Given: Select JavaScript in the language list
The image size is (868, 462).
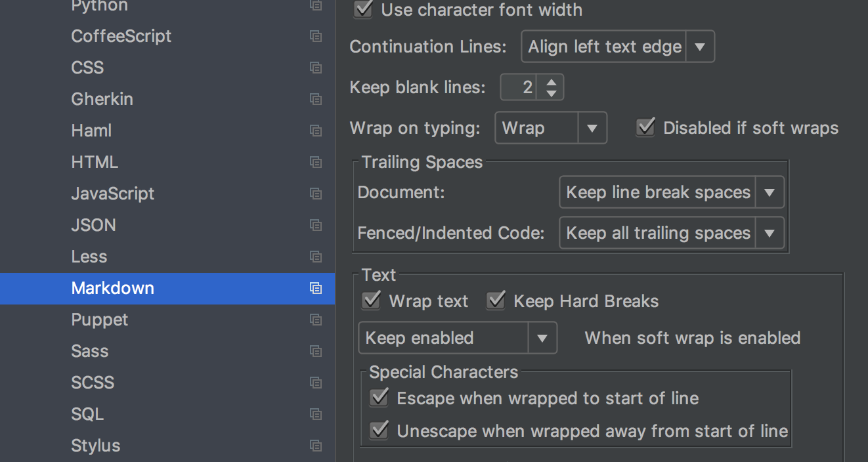Looking at the screenshot, I should point(112,194).
